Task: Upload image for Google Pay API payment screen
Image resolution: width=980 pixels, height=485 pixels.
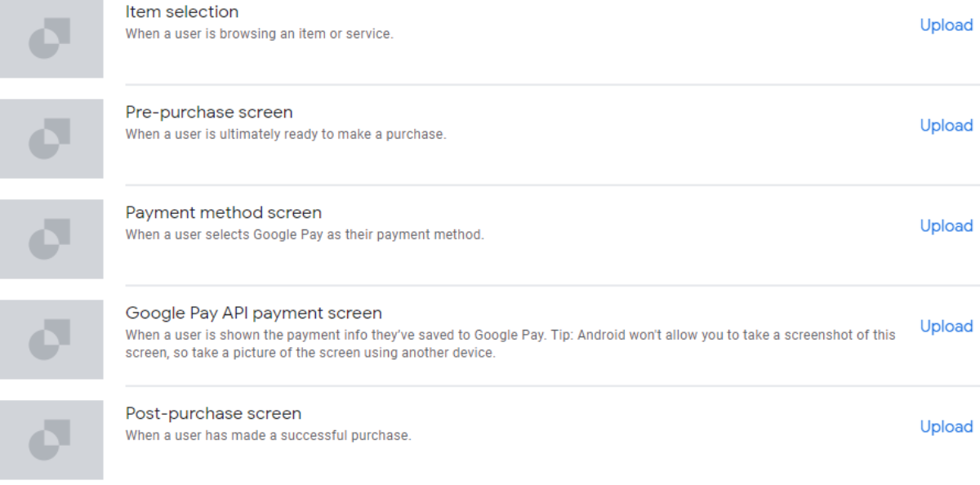Action: tap(946, 327)
